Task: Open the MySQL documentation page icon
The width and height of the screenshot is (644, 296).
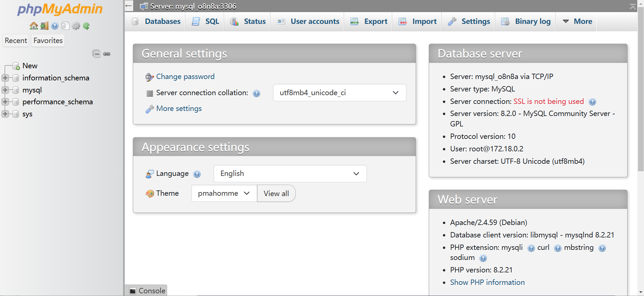Action: point(65,26)
